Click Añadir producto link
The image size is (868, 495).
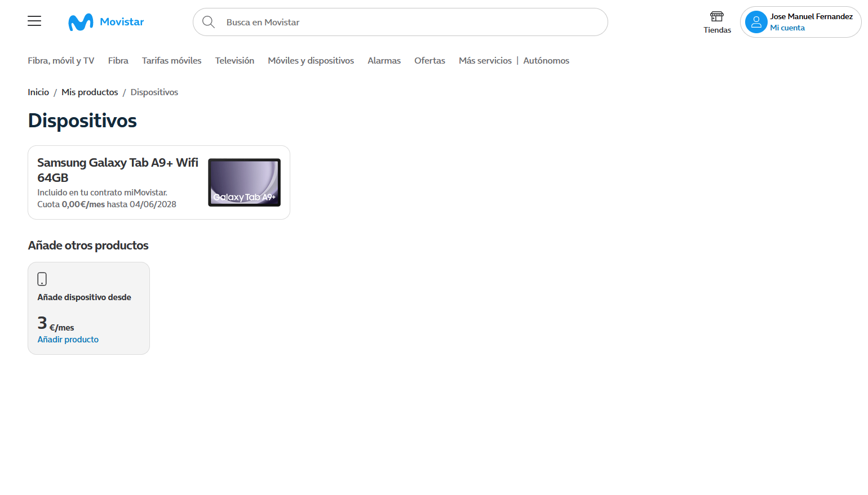click(68, 339)
